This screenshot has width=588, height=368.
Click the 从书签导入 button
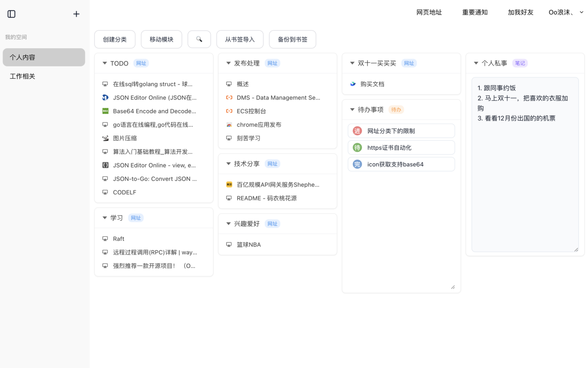pyautogui.click(x=240, y=40)
